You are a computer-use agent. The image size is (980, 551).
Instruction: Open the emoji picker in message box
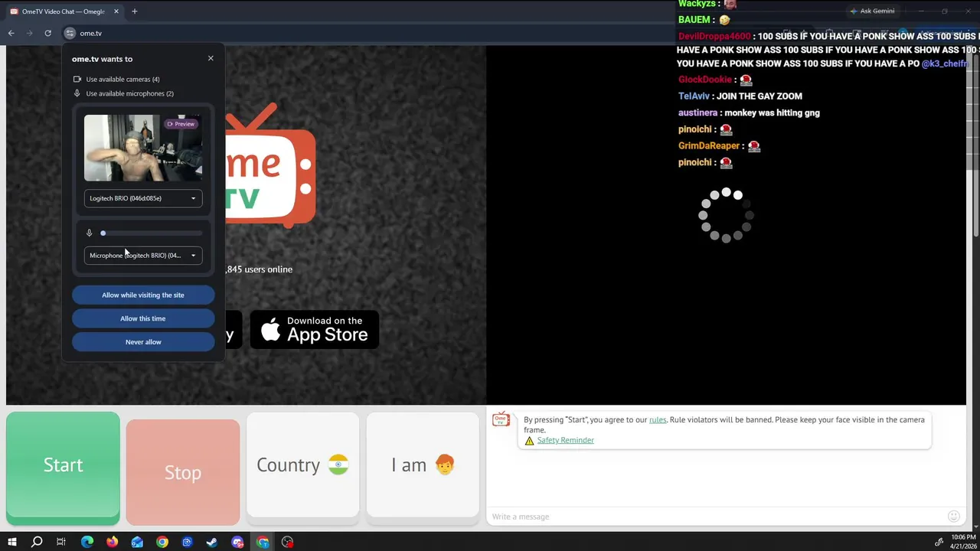tap(953, 517)
